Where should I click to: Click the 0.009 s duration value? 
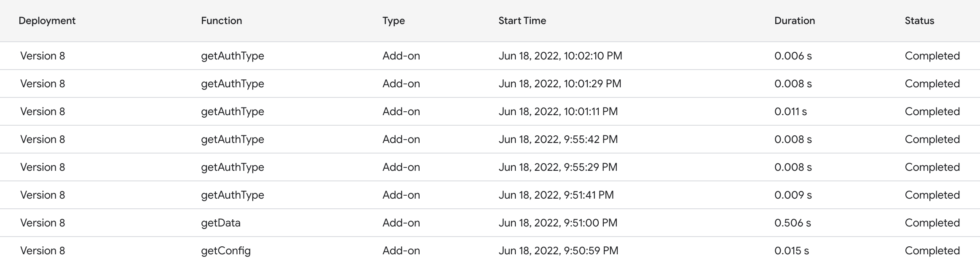coord(793,195)
